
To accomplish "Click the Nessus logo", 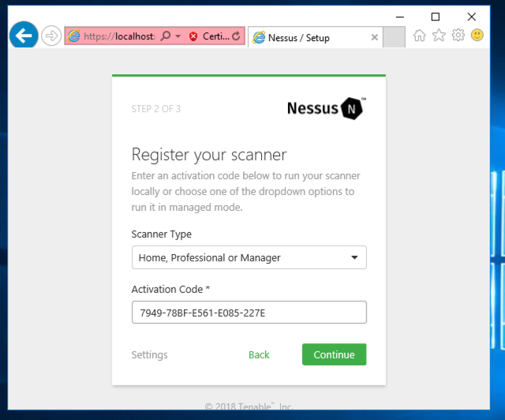I will [x=326, y=108].
